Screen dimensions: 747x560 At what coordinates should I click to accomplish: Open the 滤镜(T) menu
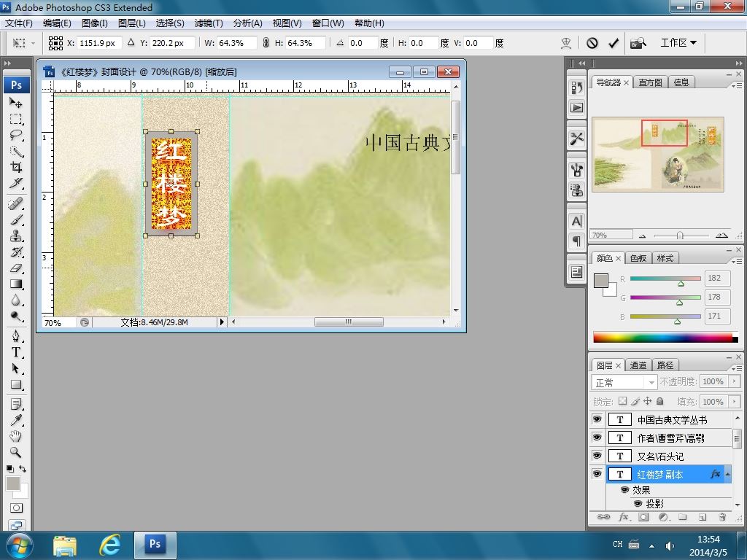click(209, 23)
